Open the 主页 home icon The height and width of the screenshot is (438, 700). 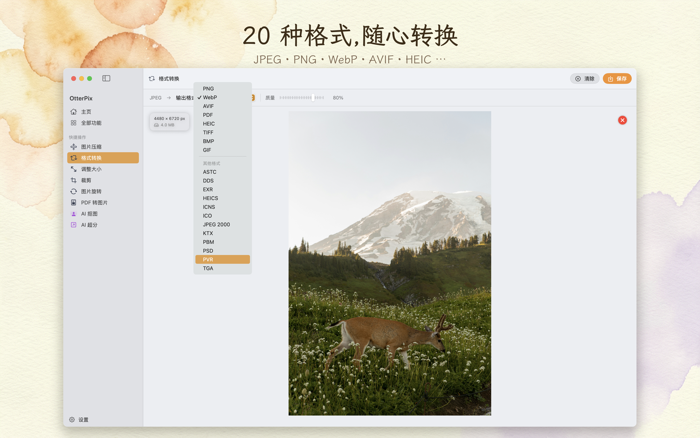click(x=73, y=112)
